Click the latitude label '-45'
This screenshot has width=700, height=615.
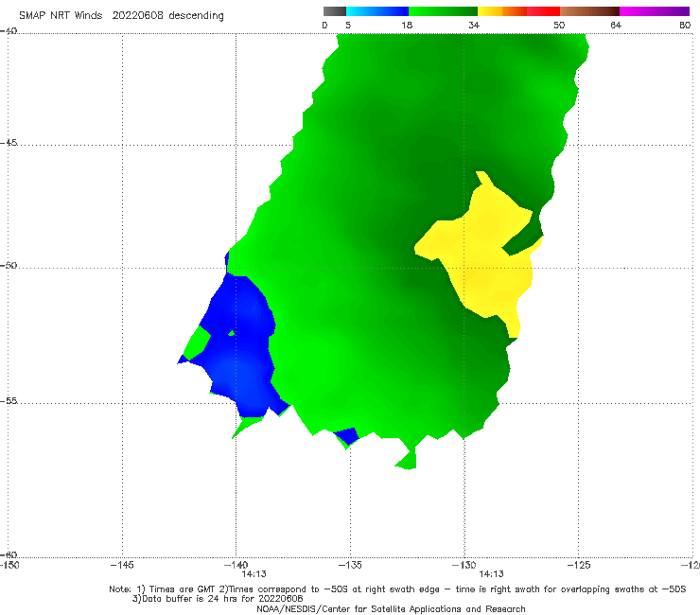coord(9,143)
